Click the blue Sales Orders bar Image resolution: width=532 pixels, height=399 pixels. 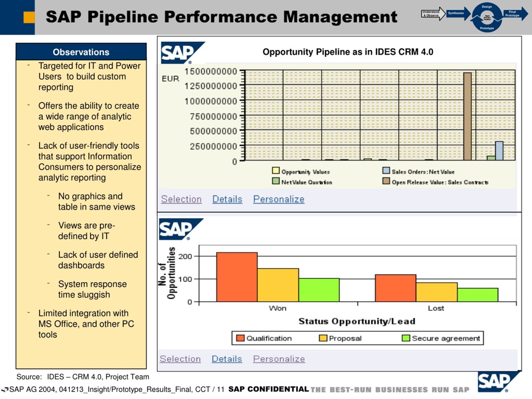499,151
